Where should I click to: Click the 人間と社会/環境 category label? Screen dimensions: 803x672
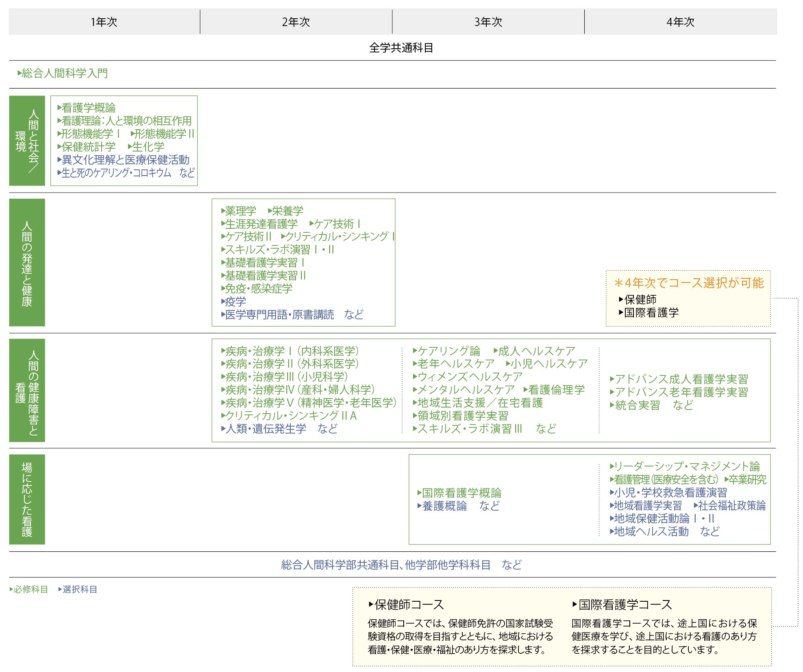point(27,141)
